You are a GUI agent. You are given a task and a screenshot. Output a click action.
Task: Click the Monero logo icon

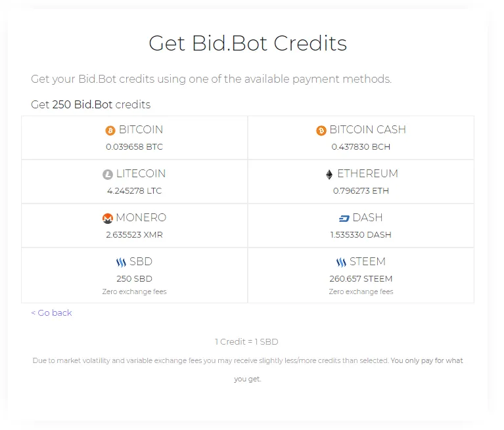(107, 219)
